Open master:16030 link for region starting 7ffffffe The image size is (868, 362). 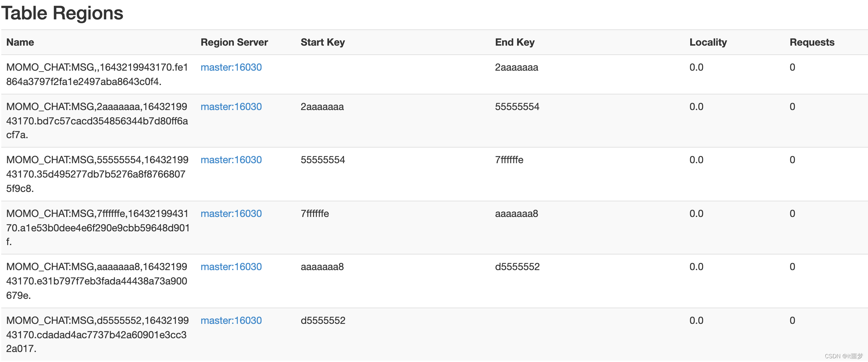point(231,214)
